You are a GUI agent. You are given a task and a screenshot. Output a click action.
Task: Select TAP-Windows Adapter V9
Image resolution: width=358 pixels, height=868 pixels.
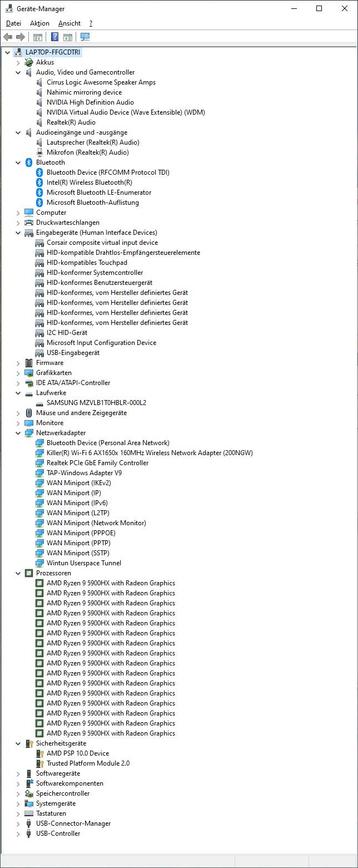tap(84, 473)
